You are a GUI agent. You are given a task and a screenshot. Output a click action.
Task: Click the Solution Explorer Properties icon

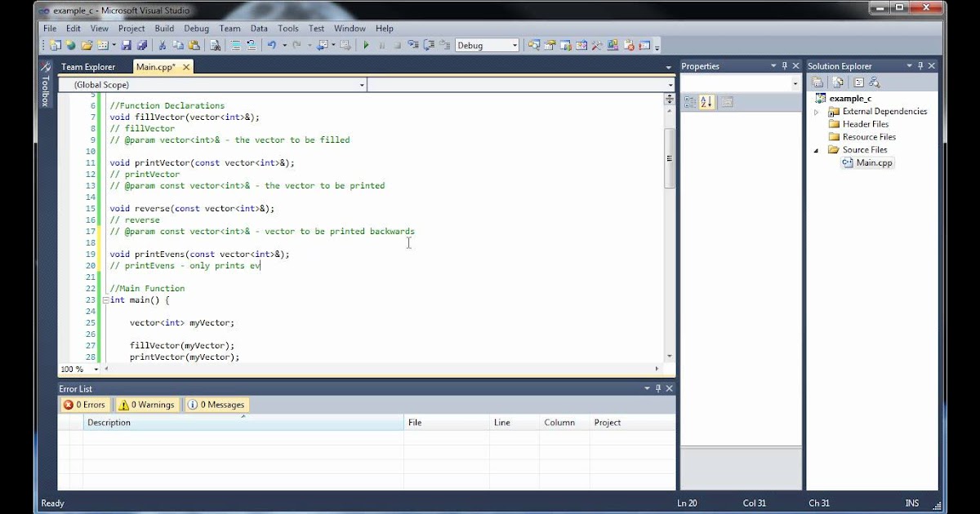pos(817,82)
